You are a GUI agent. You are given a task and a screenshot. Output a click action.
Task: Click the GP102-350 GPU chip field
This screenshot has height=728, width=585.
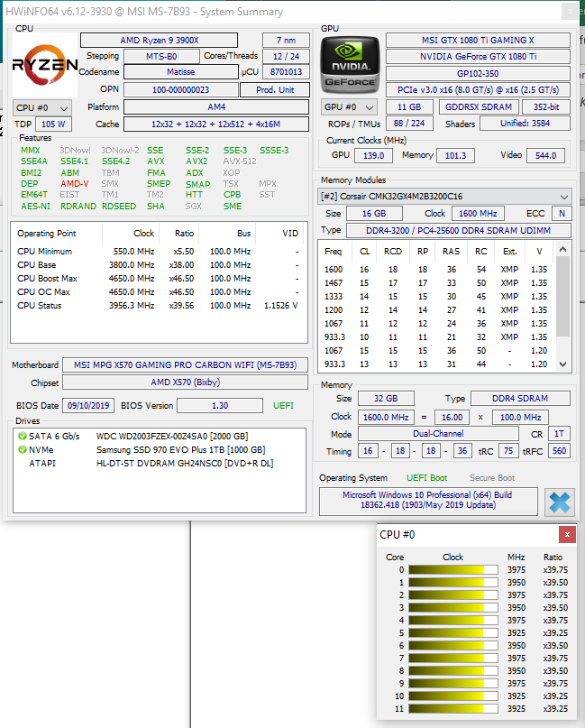478,73
